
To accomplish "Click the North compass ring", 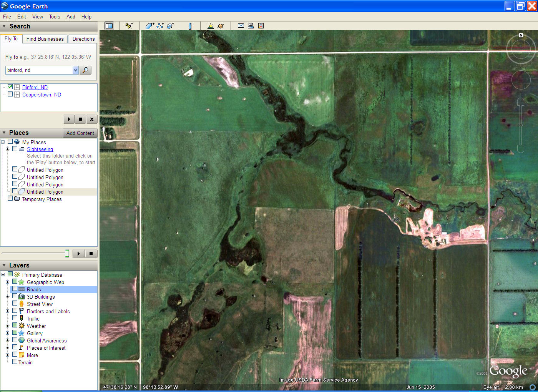I will pyautogui.click(x=521, y=49).
